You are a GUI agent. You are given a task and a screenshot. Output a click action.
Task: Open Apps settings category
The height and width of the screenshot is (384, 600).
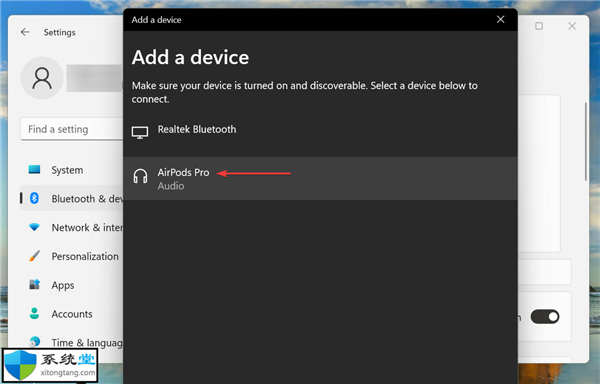(72, 285)
